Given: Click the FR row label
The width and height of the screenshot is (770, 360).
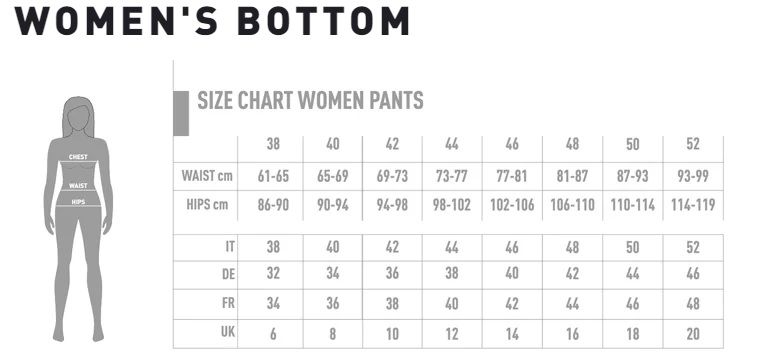Looking at the screenshot, I should coord(228,303).
